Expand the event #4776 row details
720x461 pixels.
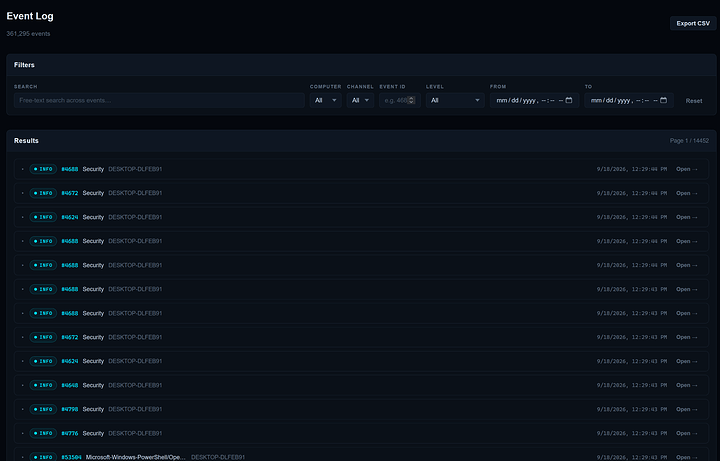tap(22, 433)
